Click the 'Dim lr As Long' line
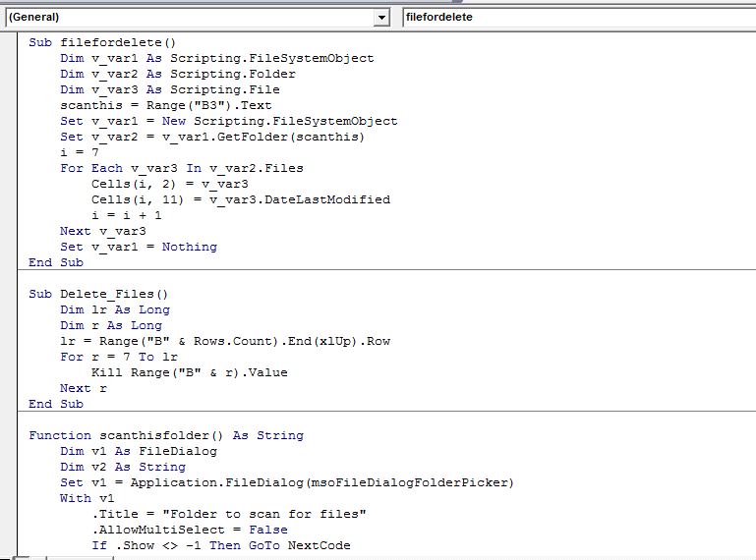The height and width of the screenshot is (560, 756). pos(115,309)
